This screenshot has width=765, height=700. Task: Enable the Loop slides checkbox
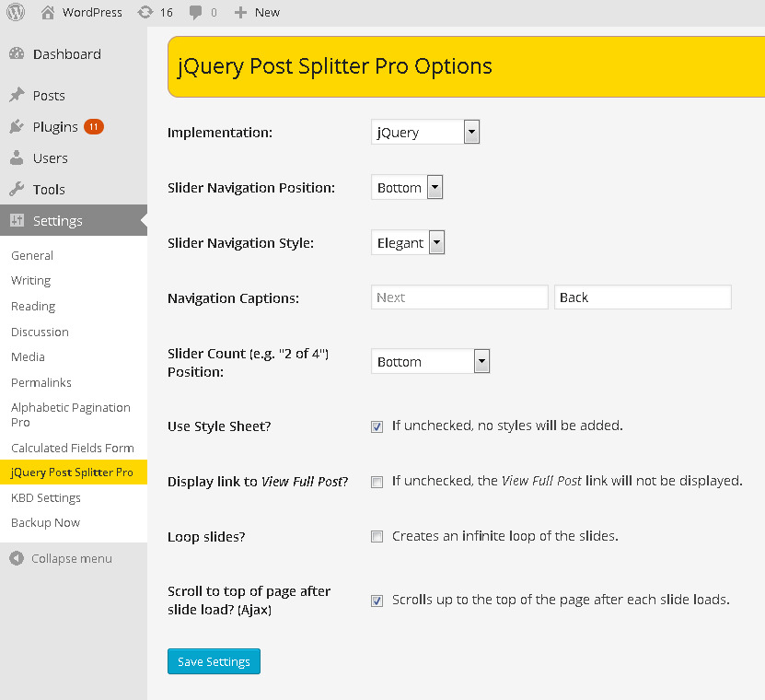[x=377, y=536]
